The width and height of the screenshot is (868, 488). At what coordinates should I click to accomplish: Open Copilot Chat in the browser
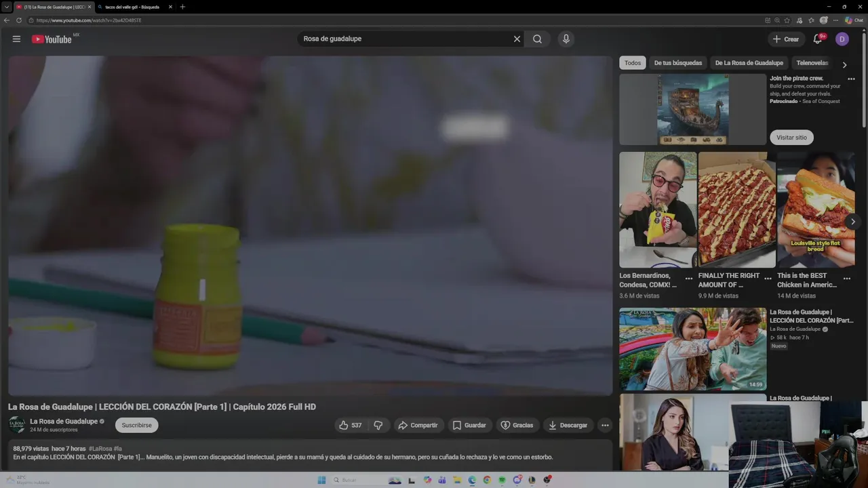854,20
